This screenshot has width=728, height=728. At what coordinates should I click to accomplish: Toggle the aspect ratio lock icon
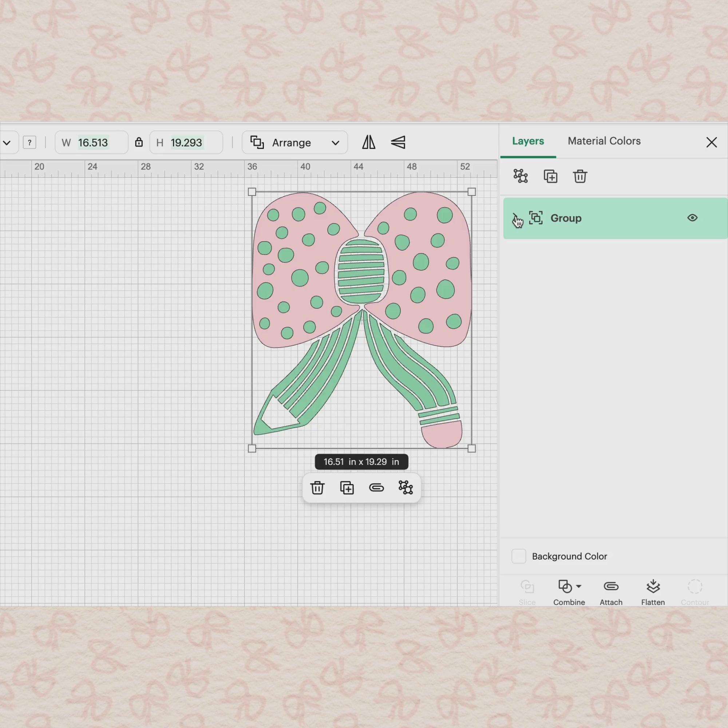click(x=139, y=142)
